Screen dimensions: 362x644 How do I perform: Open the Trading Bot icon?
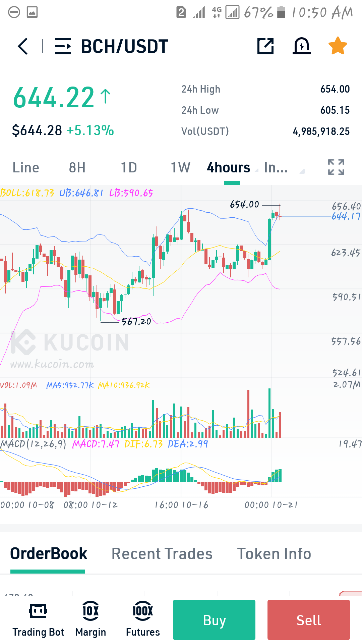pos(38,620)
